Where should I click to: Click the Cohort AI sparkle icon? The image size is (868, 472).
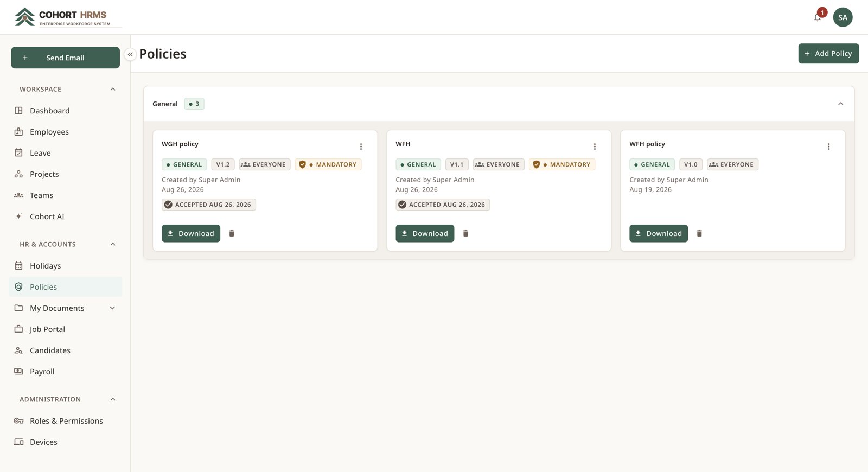click(x=18, y=216)
